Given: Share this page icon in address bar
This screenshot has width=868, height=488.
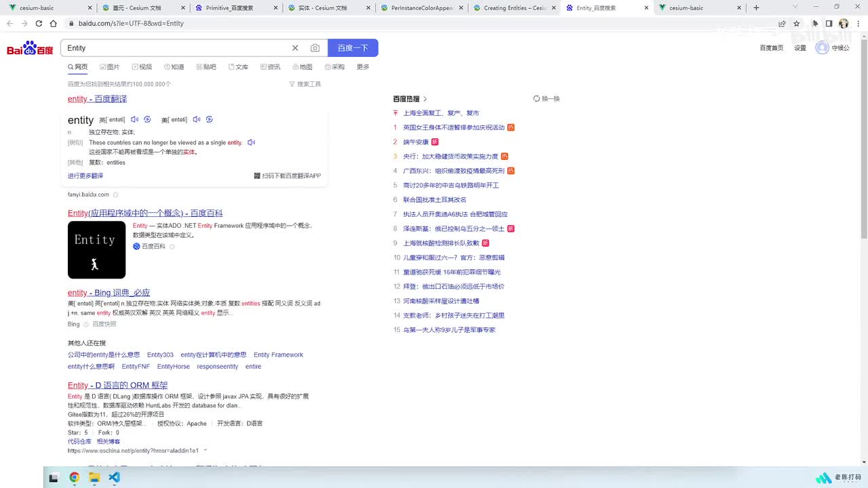Looking at the screenshot, I should 782,23.
